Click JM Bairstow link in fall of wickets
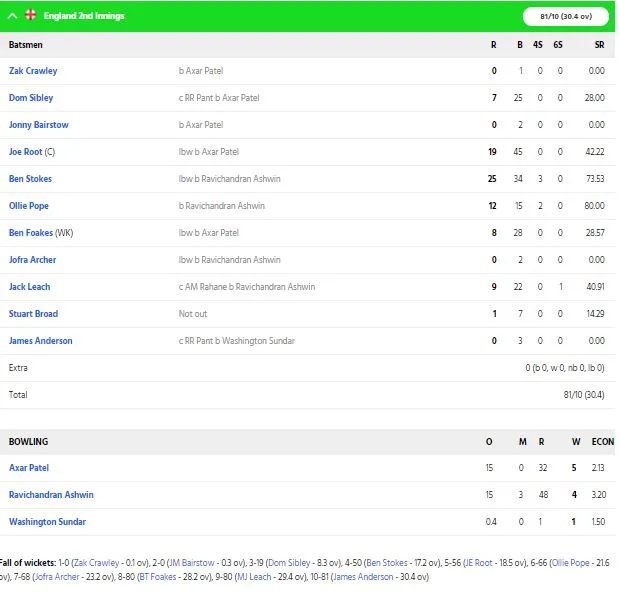The height and width of the screenshot is (596, 620). (192, 563)
